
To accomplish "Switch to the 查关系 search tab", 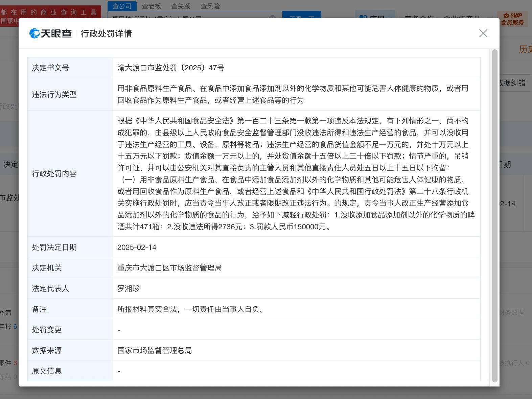I will (x=181, y=6).
